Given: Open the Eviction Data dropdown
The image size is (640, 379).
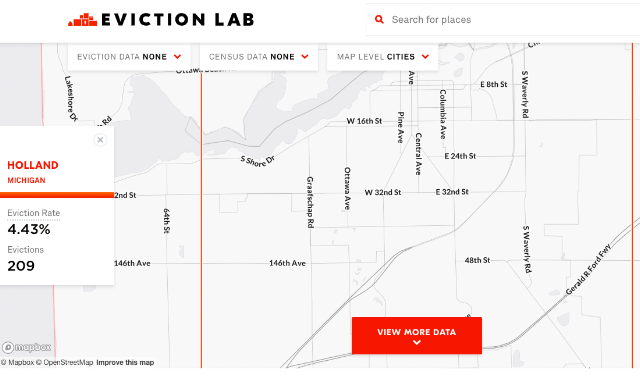Looking at the screenshot, I should pyautogui.click(x=129, y=57).
